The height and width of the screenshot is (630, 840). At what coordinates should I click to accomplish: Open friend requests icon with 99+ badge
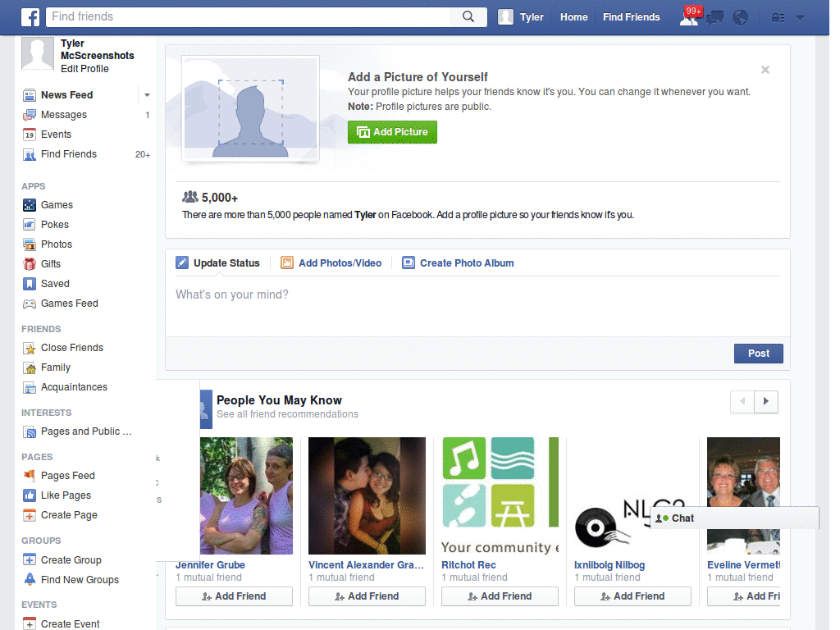coord(689,17)
